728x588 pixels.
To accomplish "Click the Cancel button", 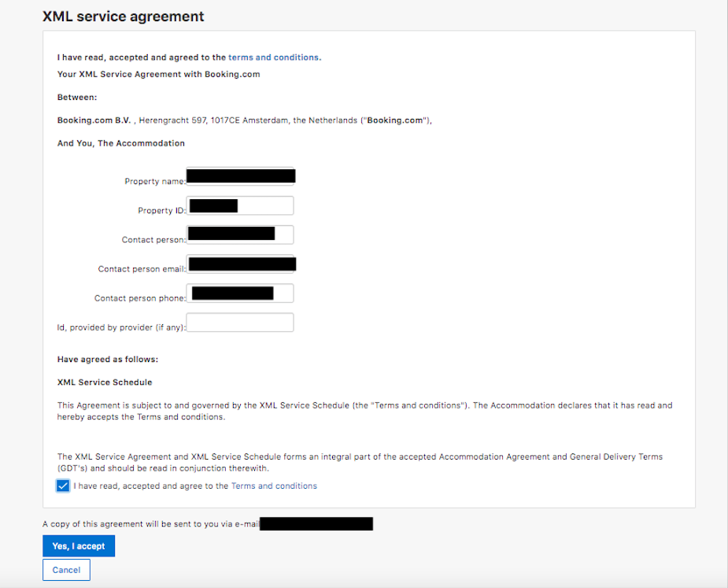I will point(66,570).
